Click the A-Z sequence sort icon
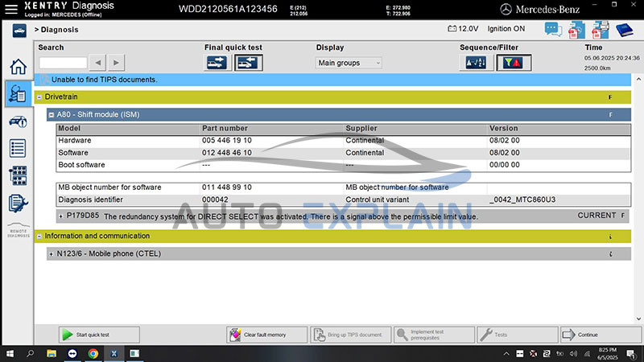This screenshot has height=362, width=644. (476, 63)
